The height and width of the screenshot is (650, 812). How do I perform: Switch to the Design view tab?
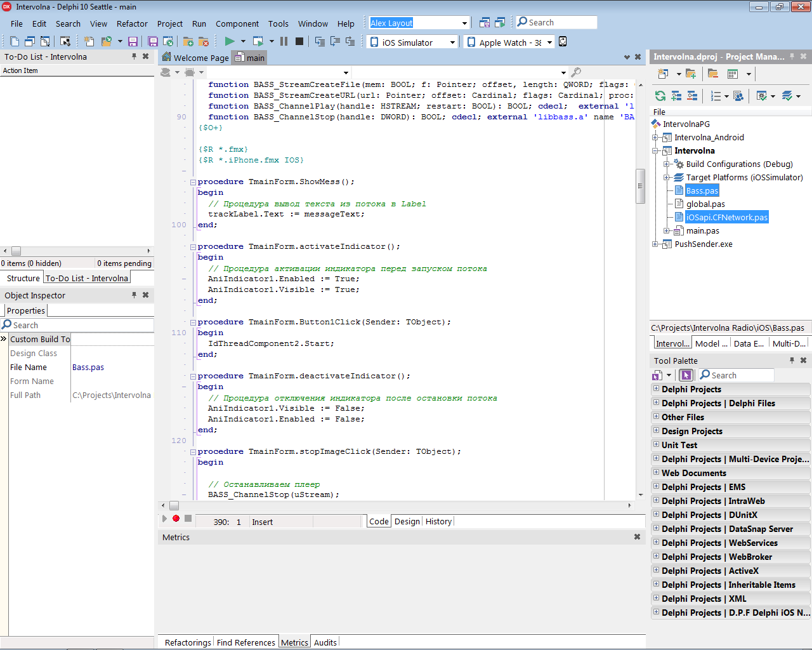[x=407, y=521]
